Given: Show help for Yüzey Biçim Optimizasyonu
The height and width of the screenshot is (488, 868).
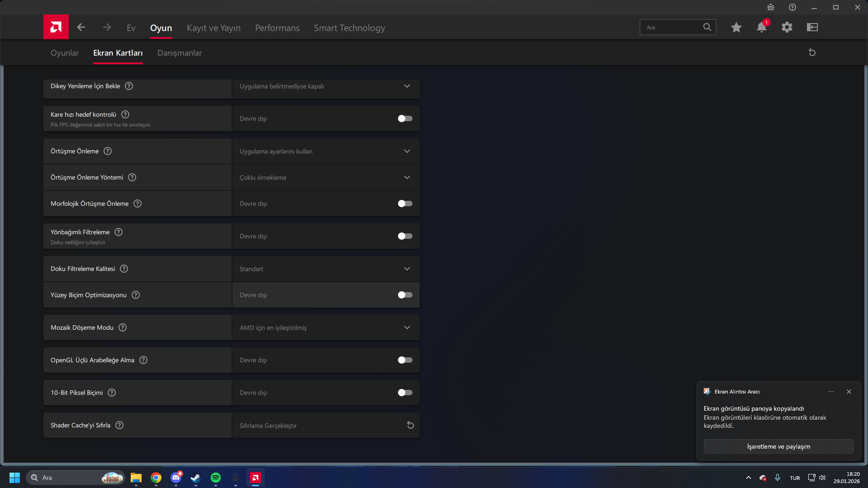Looking at the screenshot, I should click(x=136, y=295).
